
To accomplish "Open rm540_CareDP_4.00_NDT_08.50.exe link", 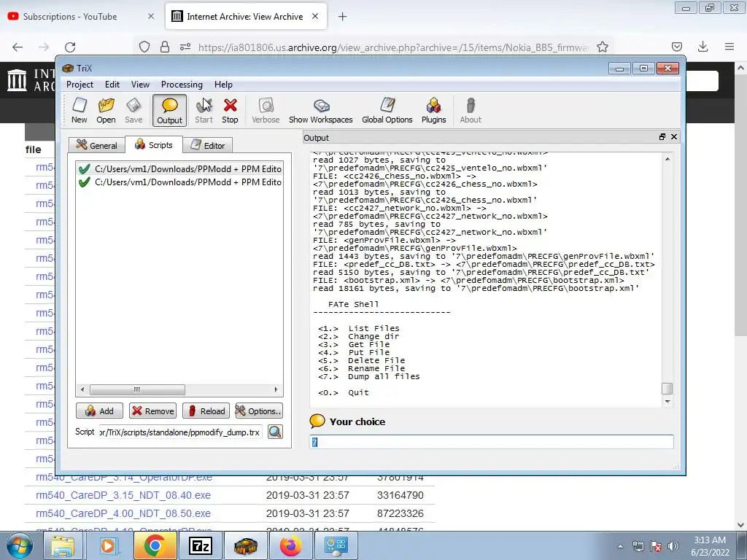I will coord(123,513).
